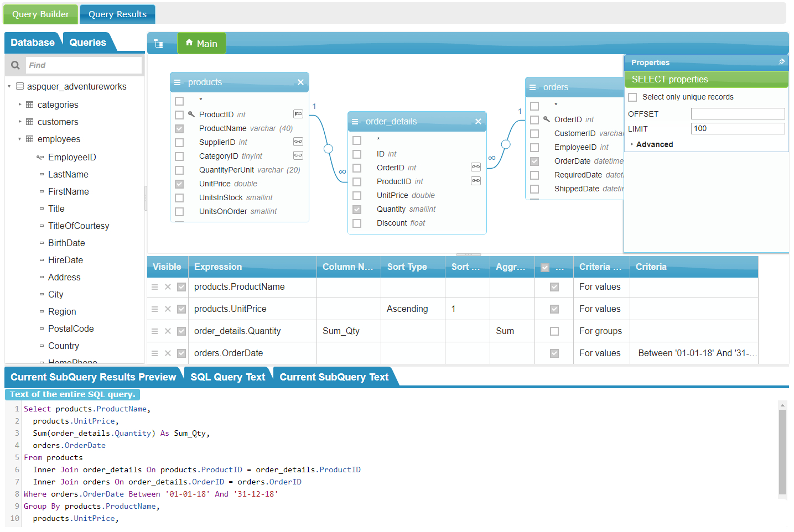Enable Select only unique records

click(632, 96)
